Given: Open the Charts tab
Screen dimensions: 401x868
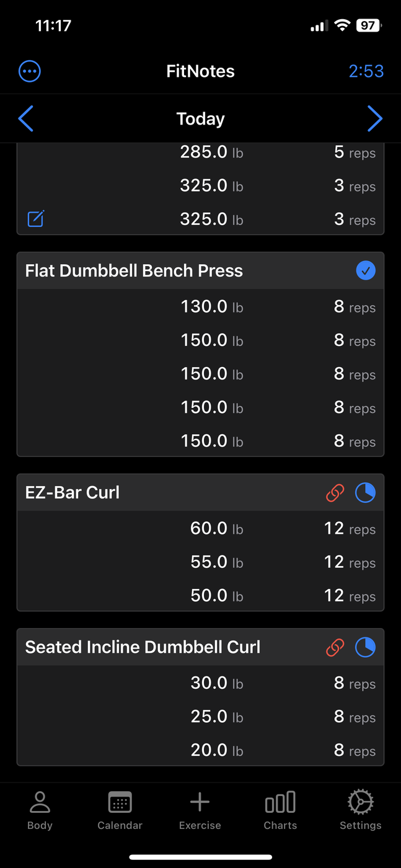Looking at the screenshot, I should (280, 810).
